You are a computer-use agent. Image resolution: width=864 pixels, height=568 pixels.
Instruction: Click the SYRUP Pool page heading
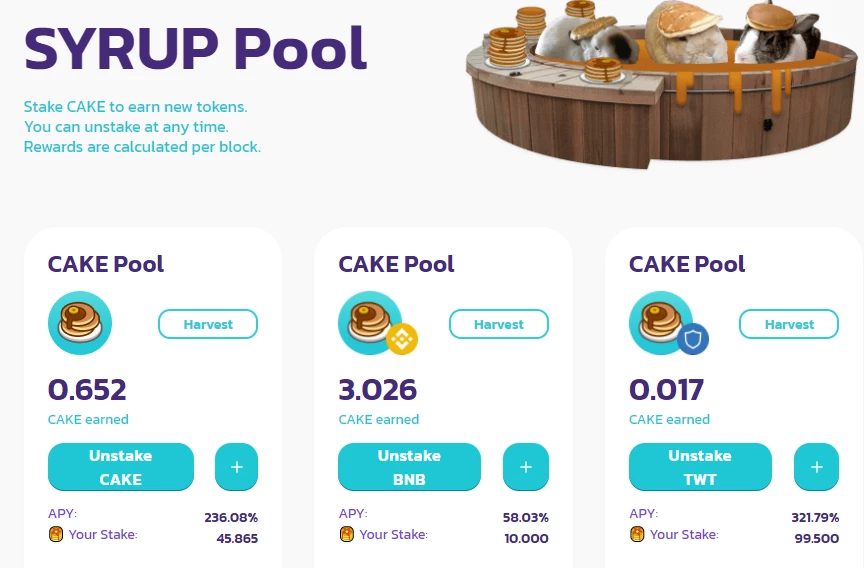coord(196,48)
